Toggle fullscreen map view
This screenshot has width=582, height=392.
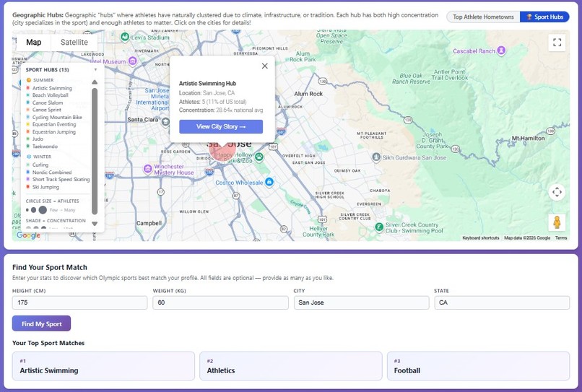[x=557, y=43]
